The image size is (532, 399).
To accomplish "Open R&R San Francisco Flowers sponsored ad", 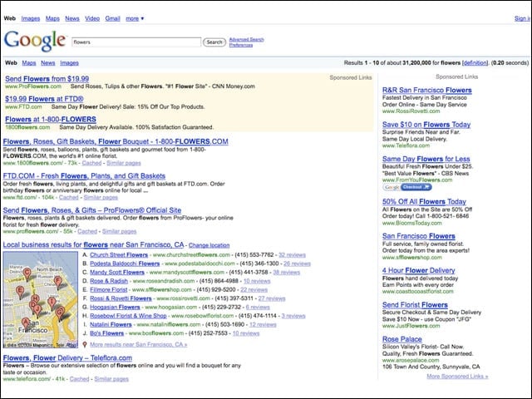I will tap(426, 91).
